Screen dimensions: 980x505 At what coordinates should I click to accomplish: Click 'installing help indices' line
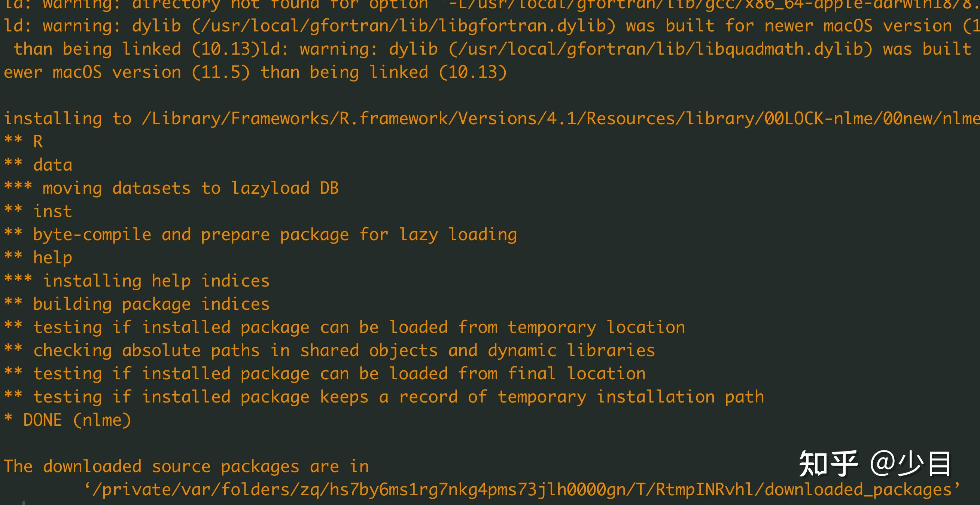137,281
